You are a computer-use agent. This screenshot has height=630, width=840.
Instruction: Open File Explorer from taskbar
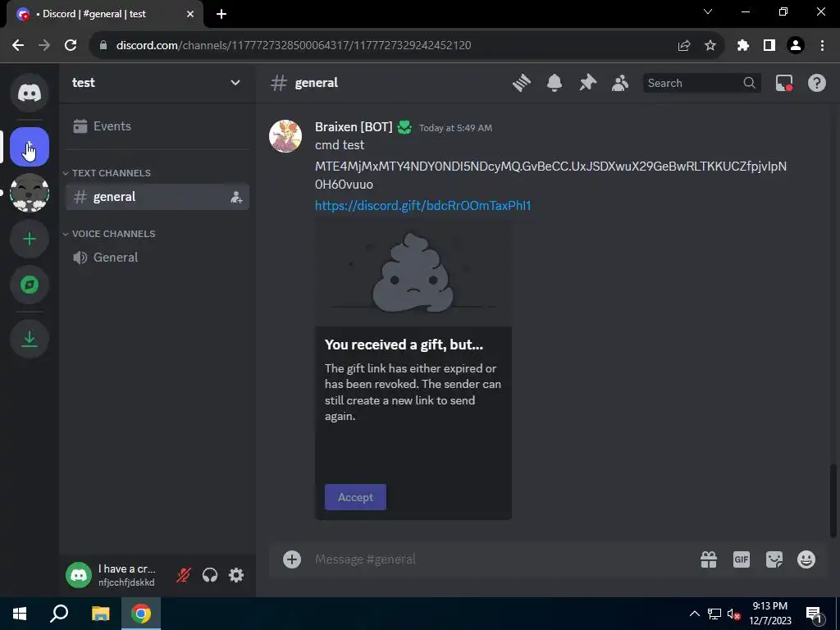100,614
